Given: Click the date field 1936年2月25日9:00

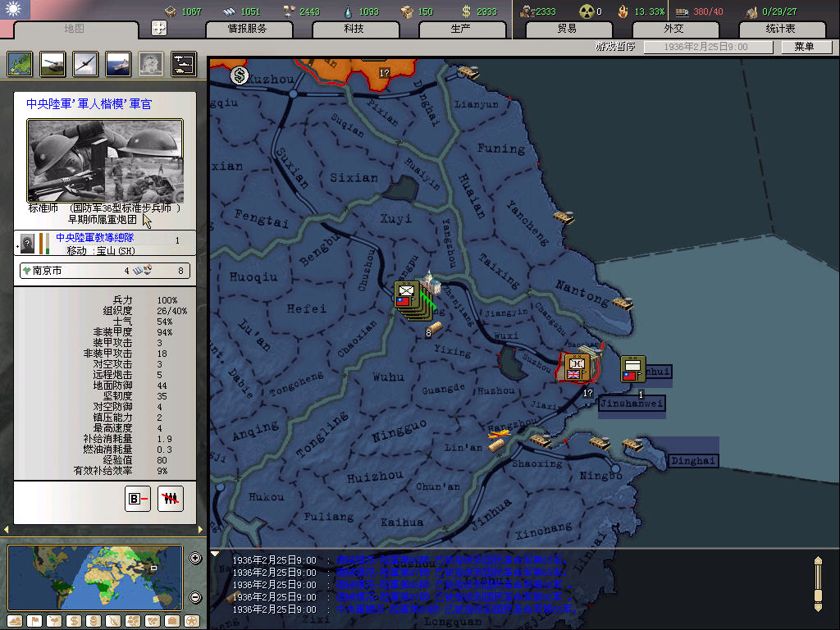Looking at the screenshot, I should point(708,47).
